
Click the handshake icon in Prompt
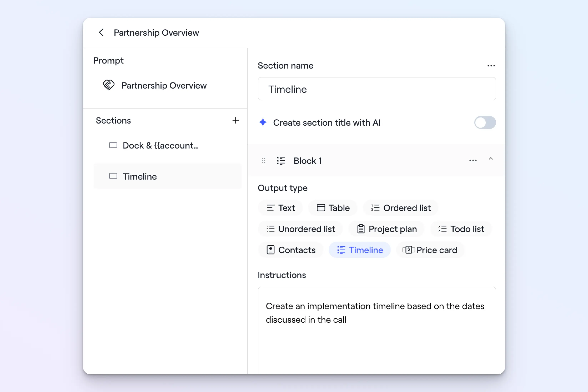(x=109, y=85)
